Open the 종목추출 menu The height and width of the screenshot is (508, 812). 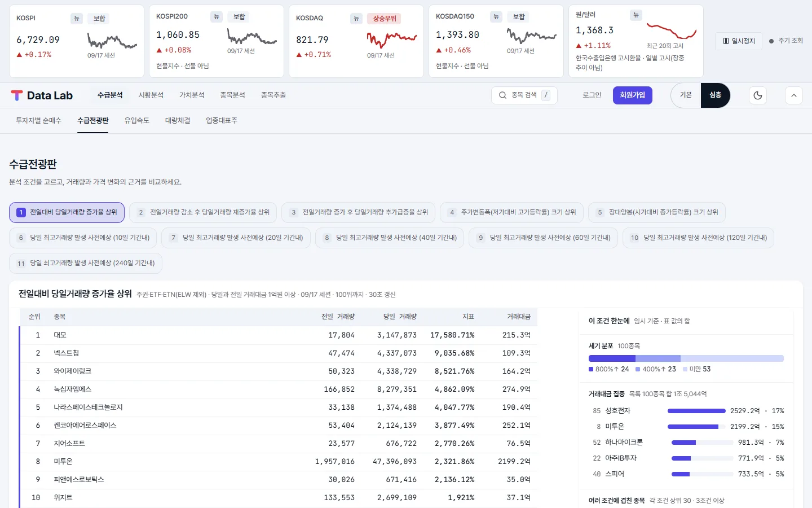pyautogui.click(x=273, y=95)
